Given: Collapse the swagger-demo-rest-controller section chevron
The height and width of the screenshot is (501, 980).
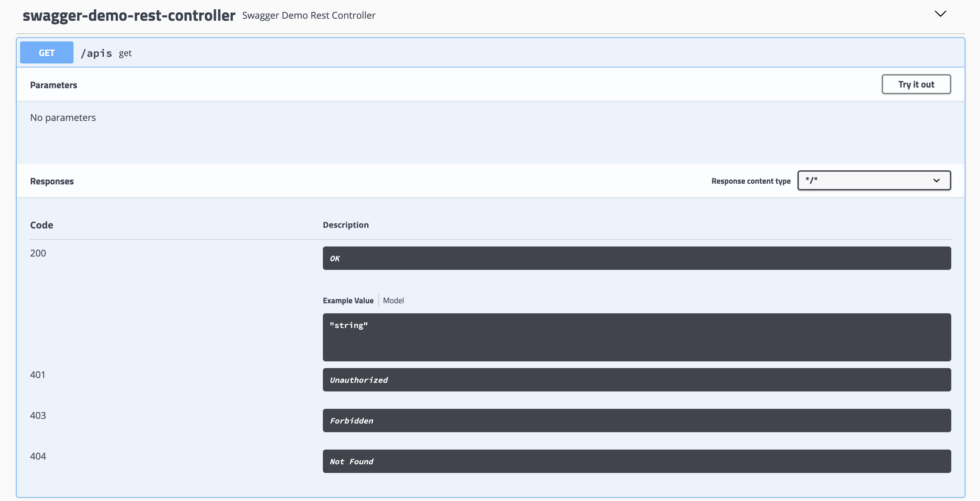Looking at the screenshot, I should [x=940, y=14].
